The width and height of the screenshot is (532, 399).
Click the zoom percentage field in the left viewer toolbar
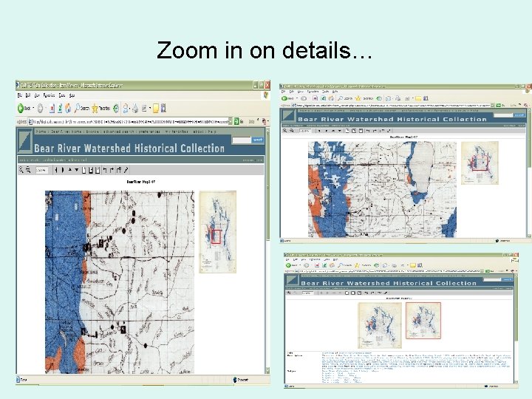click(x=41, y=170)
